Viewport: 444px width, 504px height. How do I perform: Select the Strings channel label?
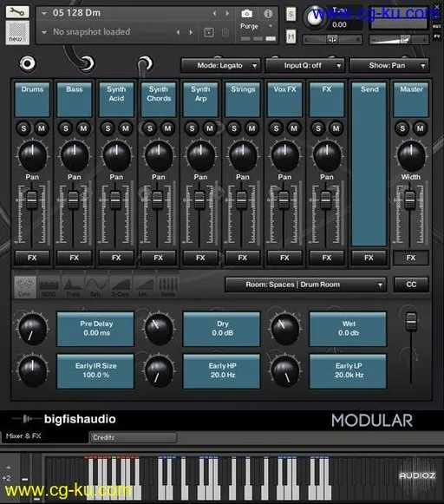(243, 99)
